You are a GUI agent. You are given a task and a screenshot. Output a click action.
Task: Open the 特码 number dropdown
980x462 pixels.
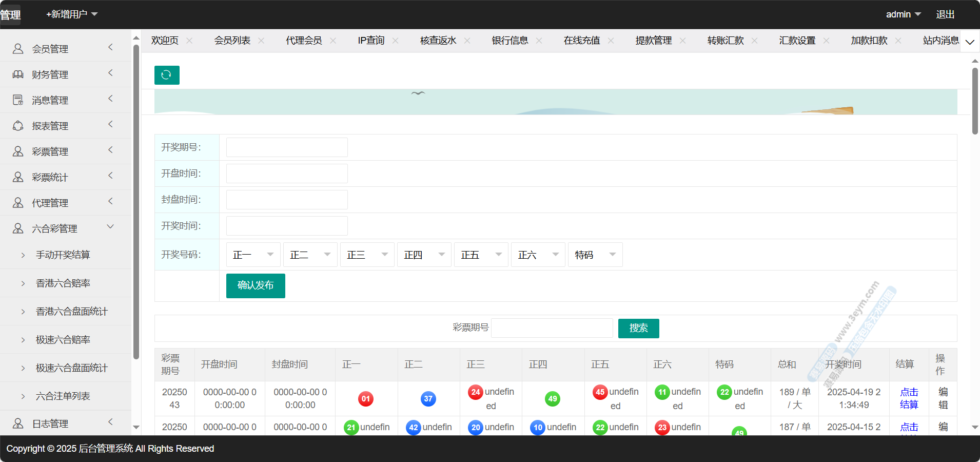[x=595, y=255]
